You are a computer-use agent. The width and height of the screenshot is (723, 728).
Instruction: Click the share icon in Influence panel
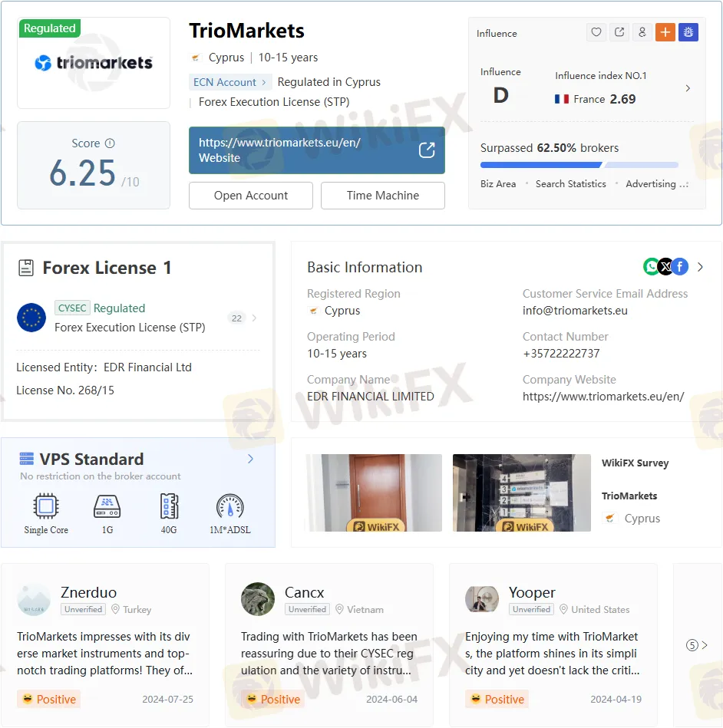pyautogui.click(x=619, y=32)
